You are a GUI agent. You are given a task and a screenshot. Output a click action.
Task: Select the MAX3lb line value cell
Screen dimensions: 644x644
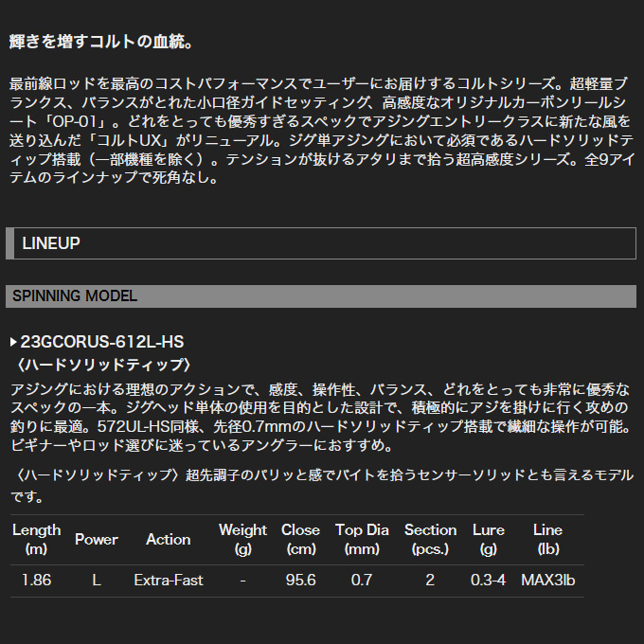click(x=547, y=581)
